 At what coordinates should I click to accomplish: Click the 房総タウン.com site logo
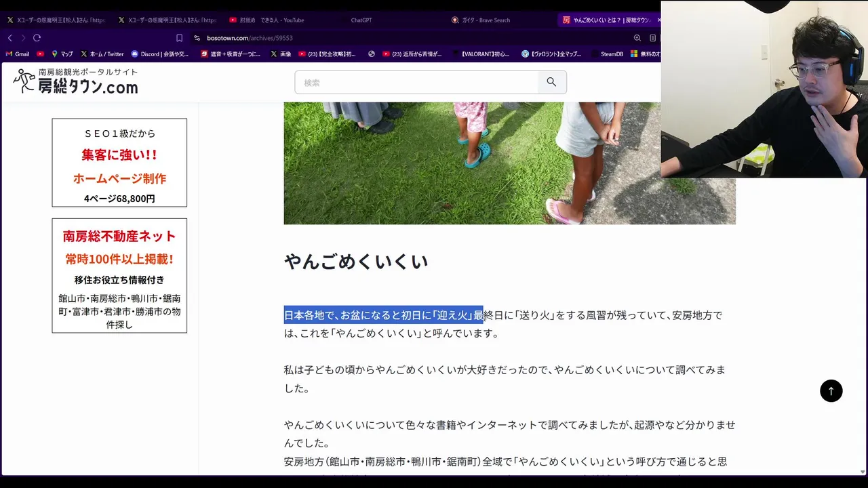pyautogui.click(x=75, y=81)
